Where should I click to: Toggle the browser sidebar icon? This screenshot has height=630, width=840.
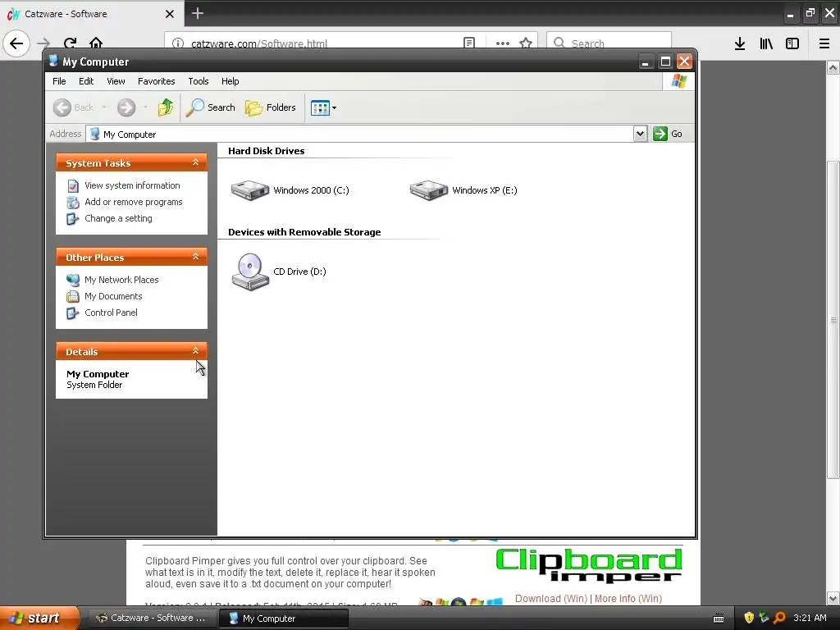tap(792, 43)
